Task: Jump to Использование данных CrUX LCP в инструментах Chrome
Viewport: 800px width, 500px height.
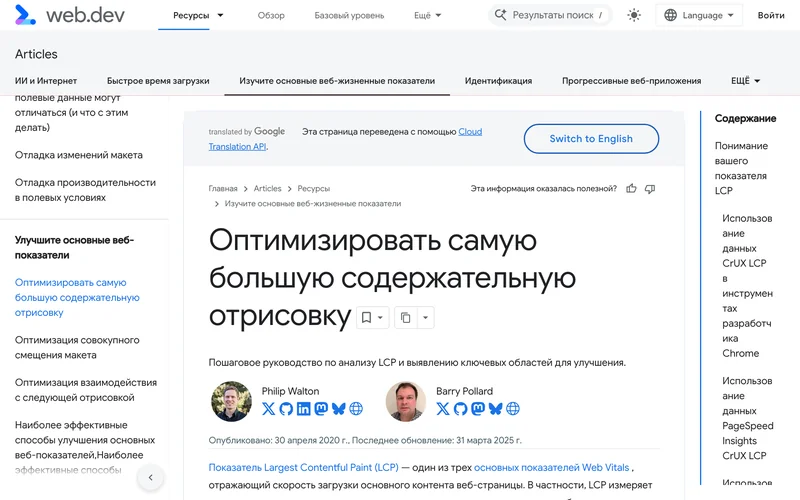Action: [x=747, y=286]
